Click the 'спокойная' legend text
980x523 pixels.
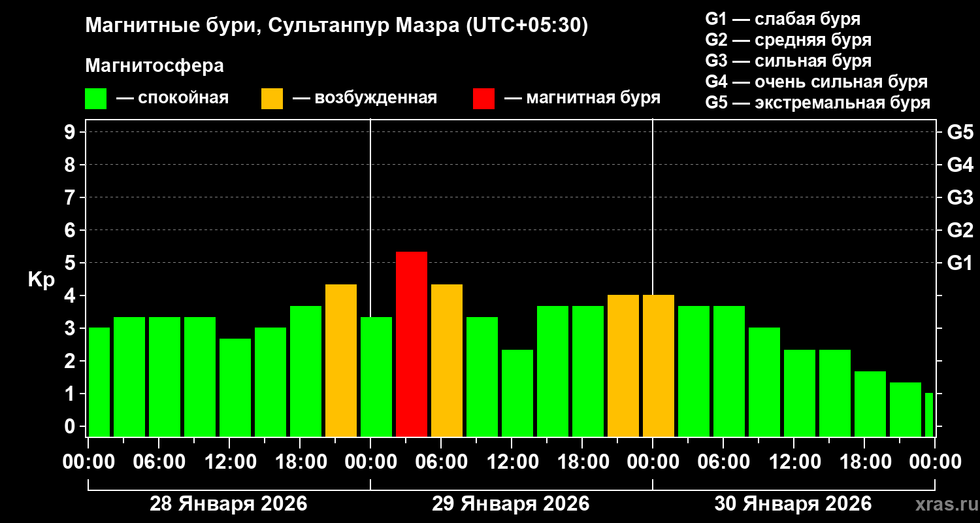pyautogui.click(x=184, y=99)
